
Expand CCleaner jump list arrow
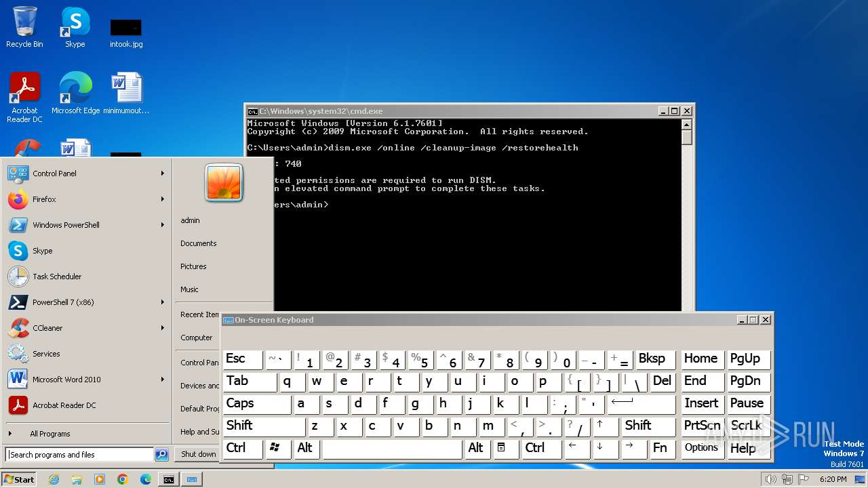point(163,328)
